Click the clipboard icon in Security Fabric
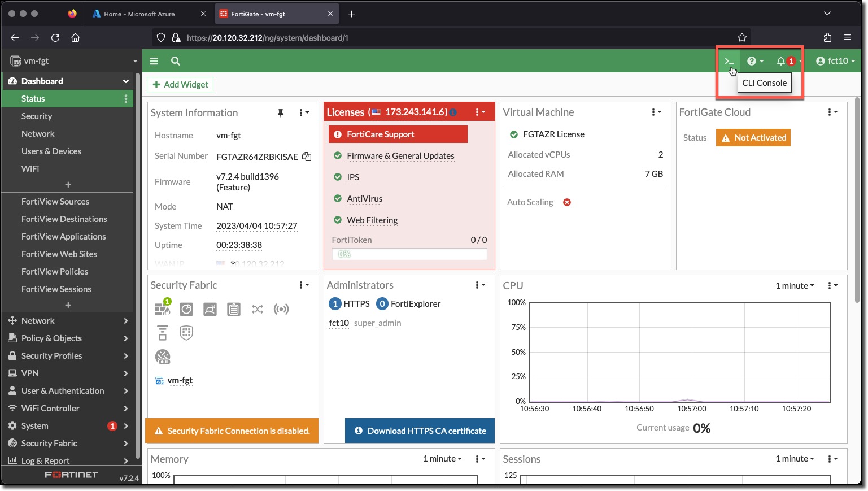868x491 pixels. click(x=234, y=309)
